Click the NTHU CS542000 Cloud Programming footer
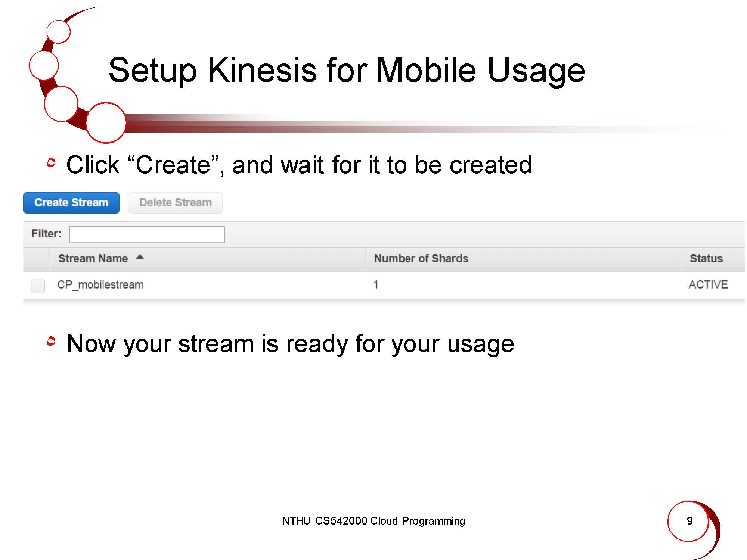Screen dimensions: 747x560 coord(373,521)
